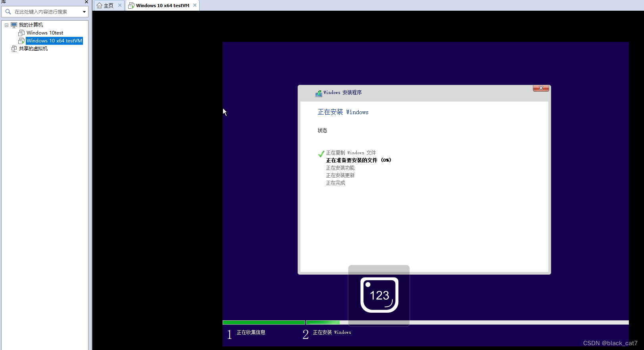Click the Windows 10test VM icon

click(21, 33)
